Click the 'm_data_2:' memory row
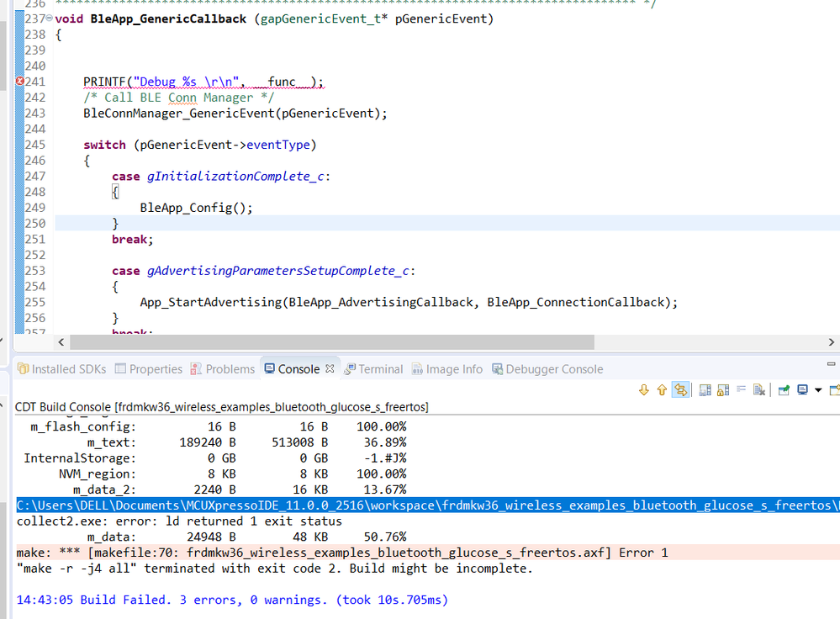 pos(240,489)
